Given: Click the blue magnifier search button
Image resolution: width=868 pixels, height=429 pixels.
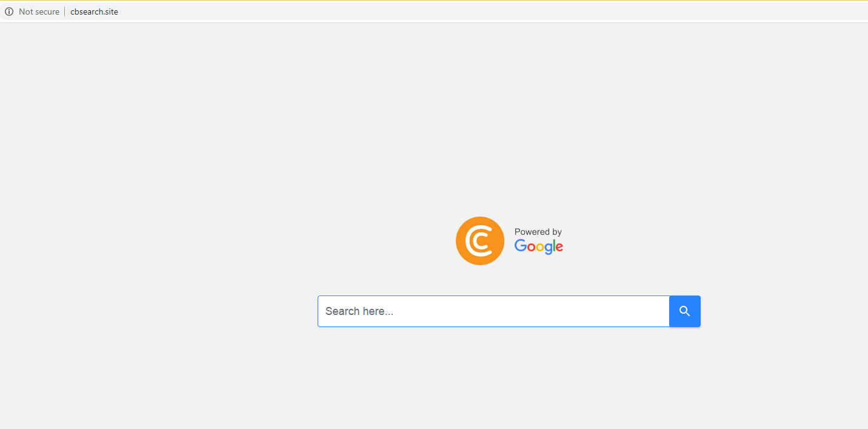Looking at the screenshot, I should 685,311.
